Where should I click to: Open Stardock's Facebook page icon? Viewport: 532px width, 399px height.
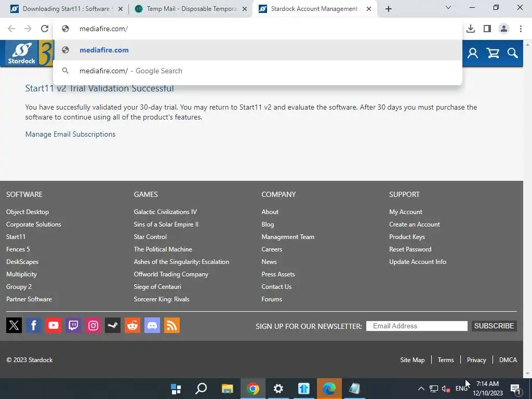(x=34, y=325)
